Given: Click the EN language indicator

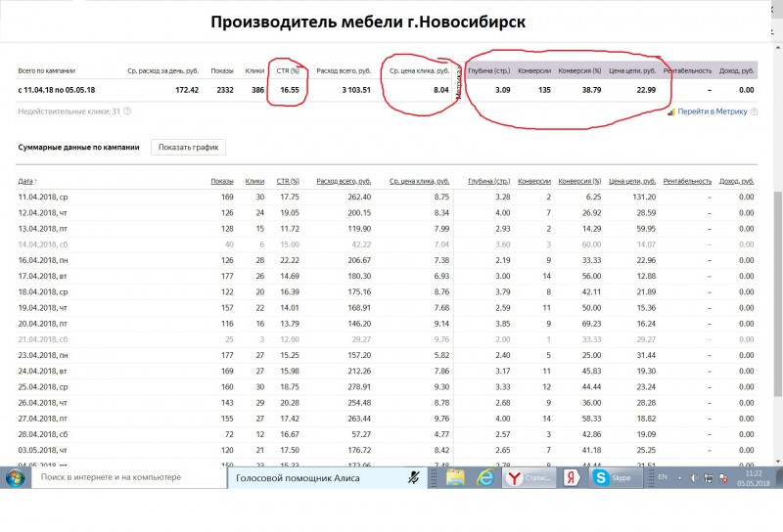Looking at the screenshot, I should (663, 477).
